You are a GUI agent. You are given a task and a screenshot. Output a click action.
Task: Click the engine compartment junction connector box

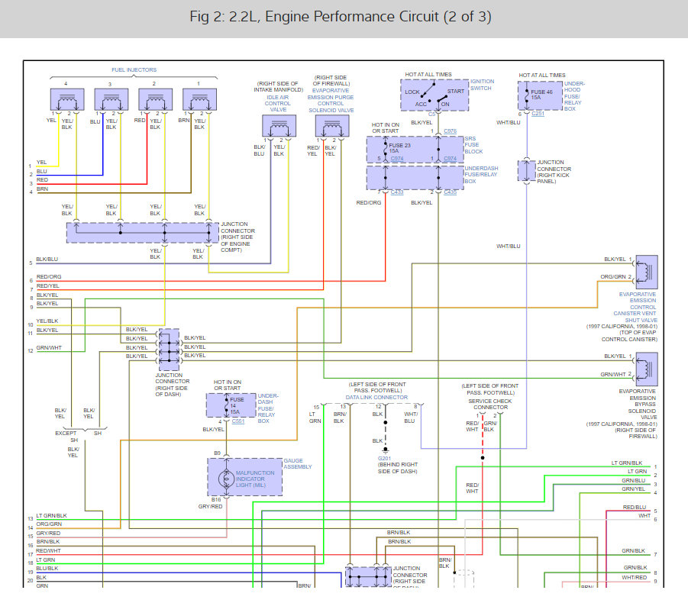[x=143, y=233]
